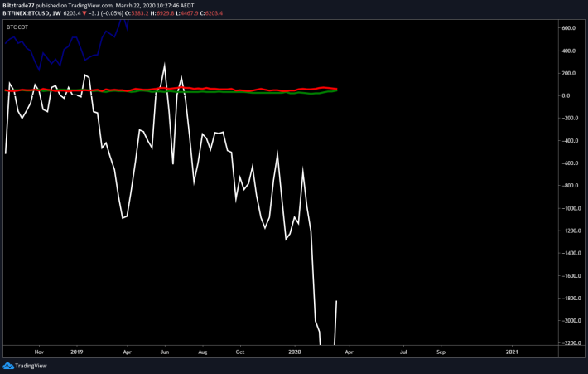Click the 2019 label on the time axis
Viewport: 588px width, 374px height.
tap(77, 352)
